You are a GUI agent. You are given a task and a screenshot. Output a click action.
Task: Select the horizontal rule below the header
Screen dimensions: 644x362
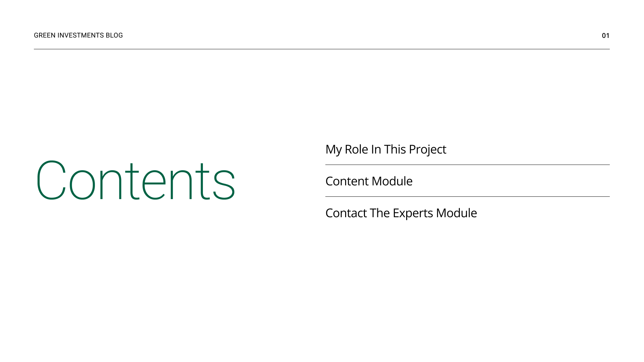[x=322, y=49]
